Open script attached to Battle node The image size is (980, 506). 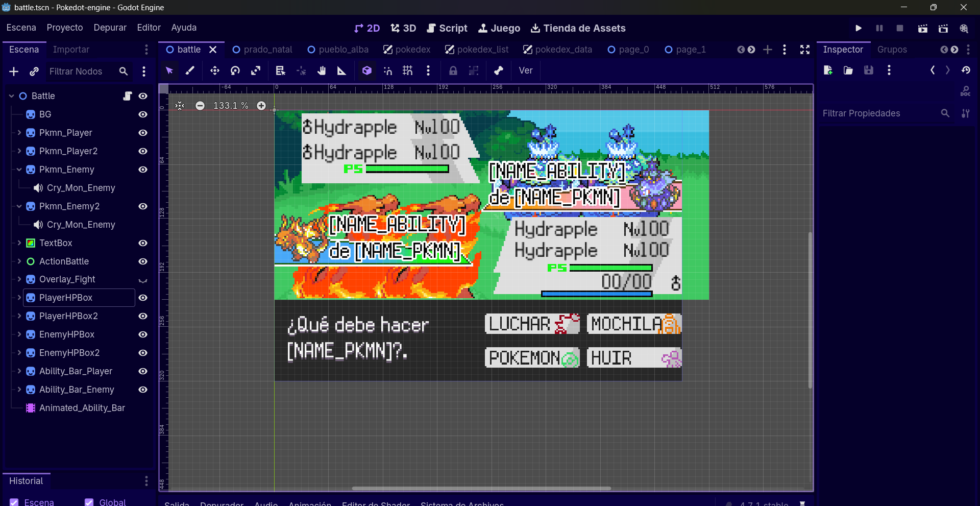(128, 96)
